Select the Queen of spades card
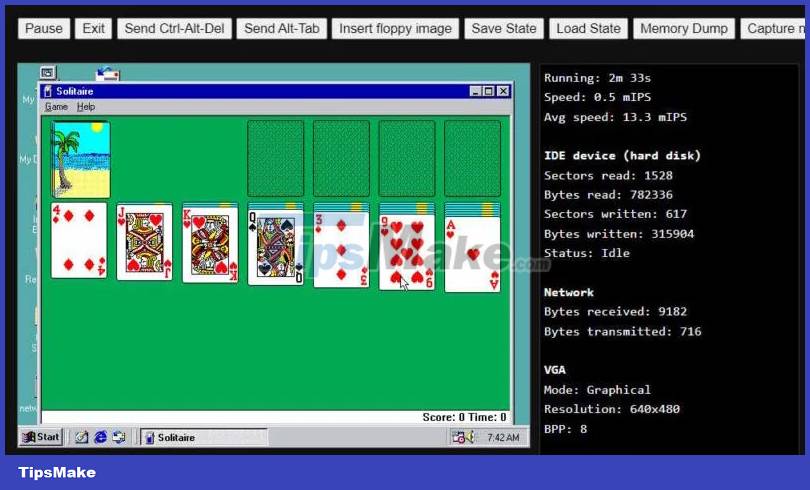The width and height of the screenshot is (810, 490). [x=276, y=248]
